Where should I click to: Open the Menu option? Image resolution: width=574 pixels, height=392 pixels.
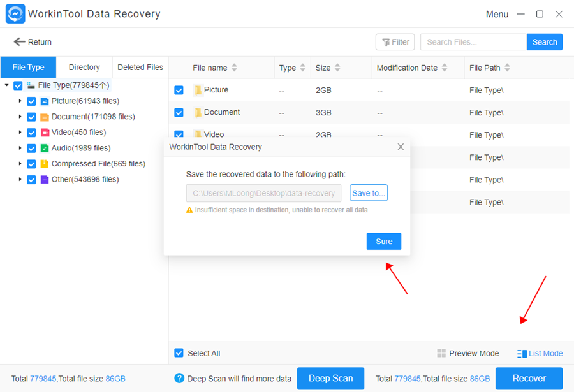pos(497,14)
